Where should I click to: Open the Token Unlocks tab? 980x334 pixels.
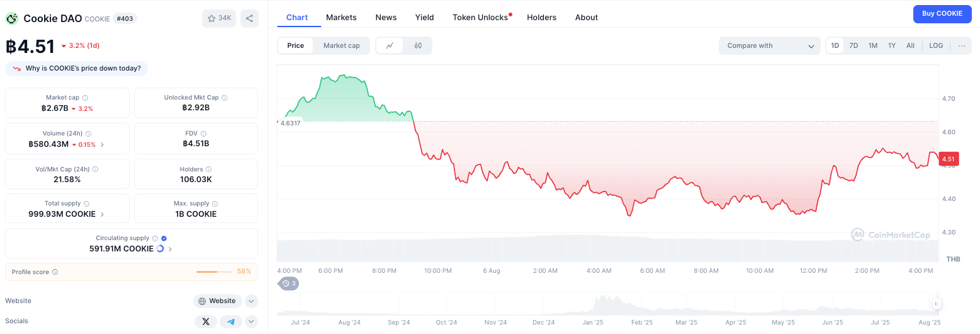(480, 17)
